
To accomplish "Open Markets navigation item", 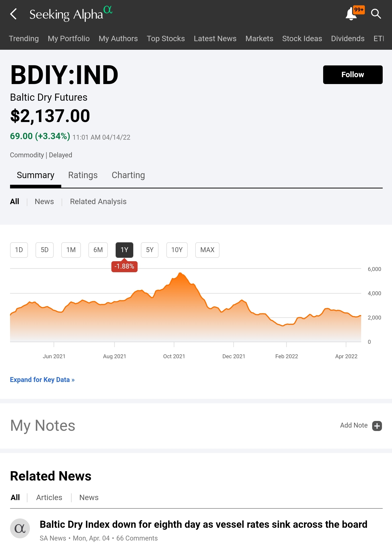I will tap(259, 38).
